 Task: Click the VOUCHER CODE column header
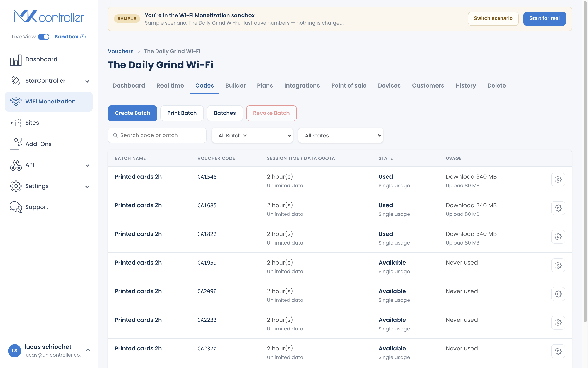(216, 158)
